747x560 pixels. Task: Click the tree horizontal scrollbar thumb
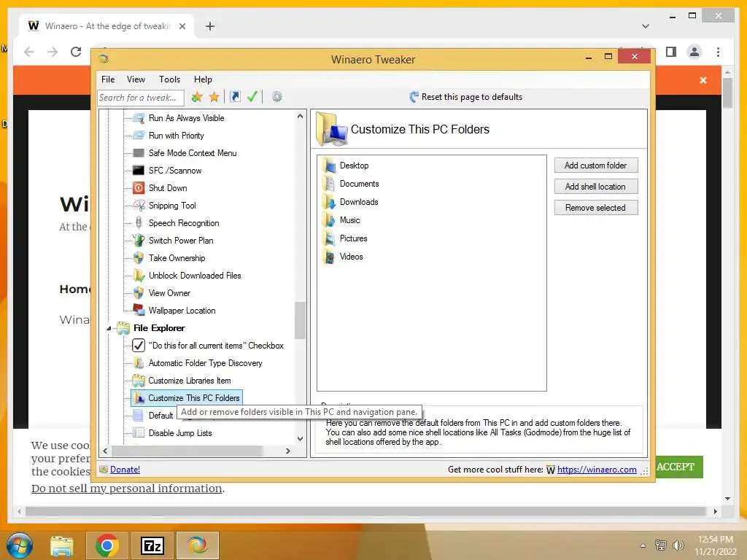click(x=187, y=451)
